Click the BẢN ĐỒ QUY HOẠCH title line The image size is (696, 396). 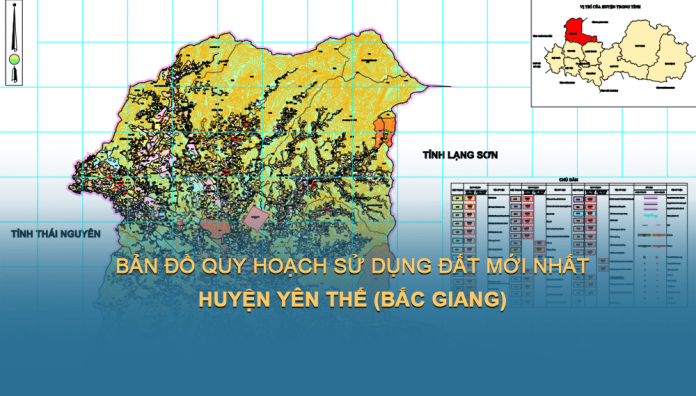352,266
